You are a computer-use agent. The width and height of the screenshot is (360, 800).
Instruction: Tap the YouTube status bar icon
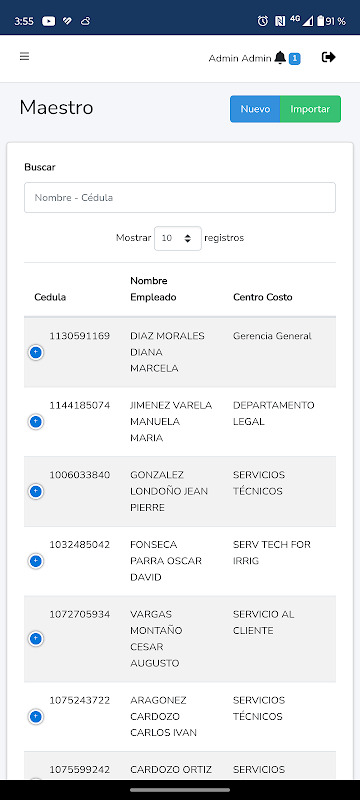coord(48,21)
